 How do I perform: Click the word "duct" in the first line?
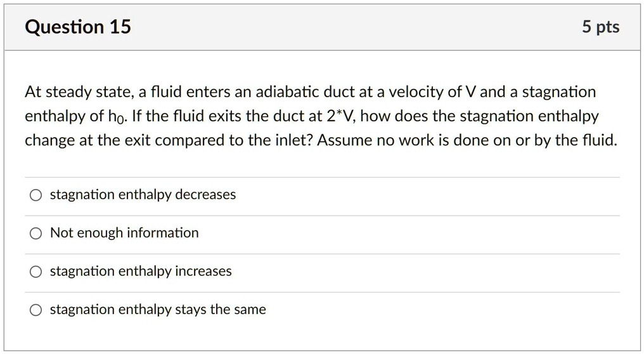pyautogui.click(x=340, y=93)
